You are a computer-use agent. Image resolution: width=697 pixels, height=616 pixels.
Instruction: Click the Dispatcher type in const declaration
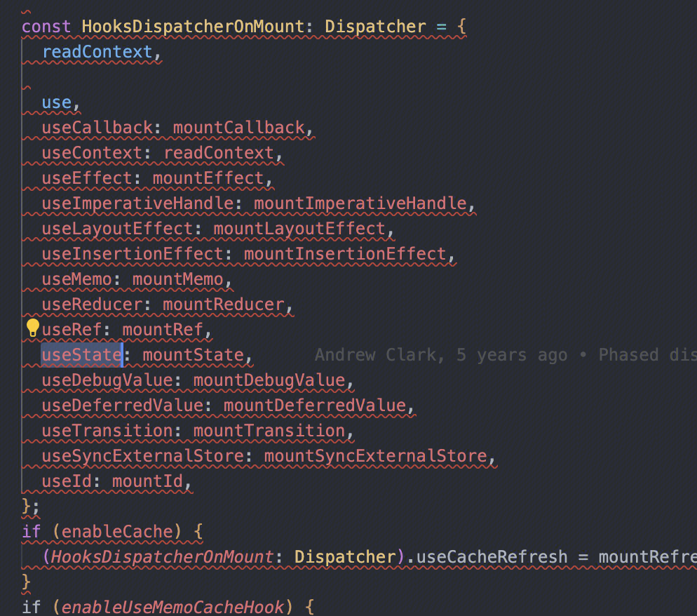(x=375, y=27)
